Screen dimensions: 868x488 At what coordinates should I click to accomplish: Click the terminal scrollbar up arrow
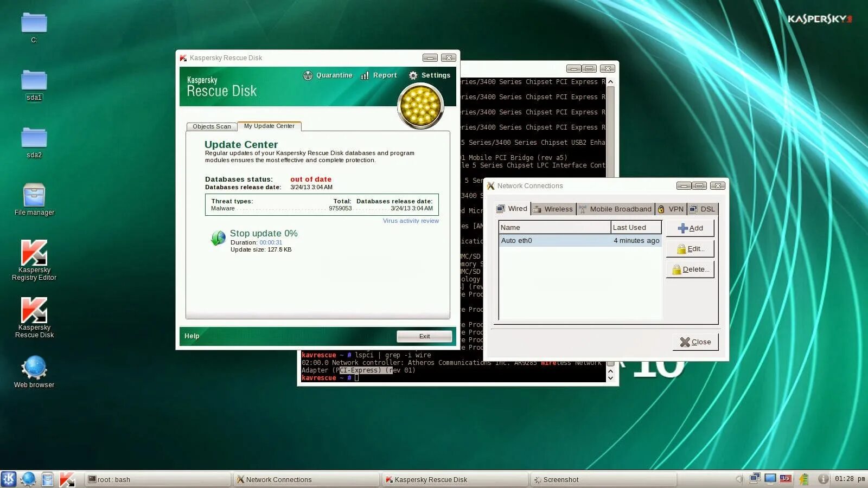610,82
